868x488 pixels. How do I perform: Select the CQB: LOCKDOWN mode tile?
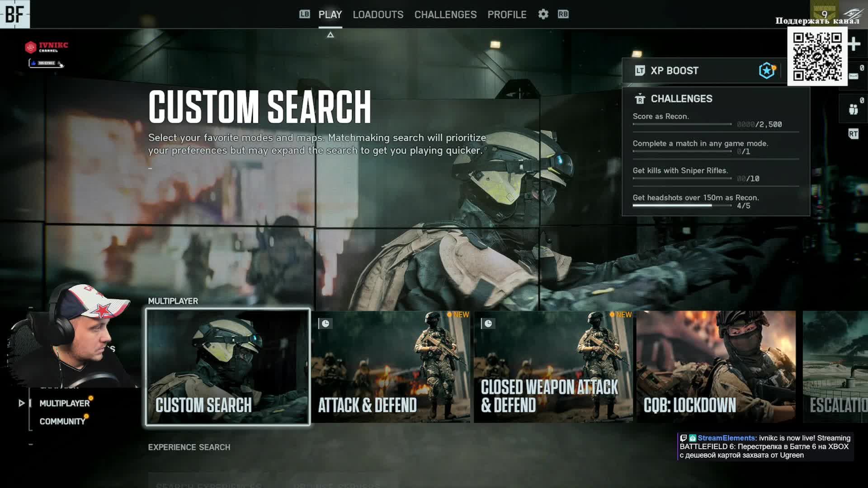coord(716,367)
